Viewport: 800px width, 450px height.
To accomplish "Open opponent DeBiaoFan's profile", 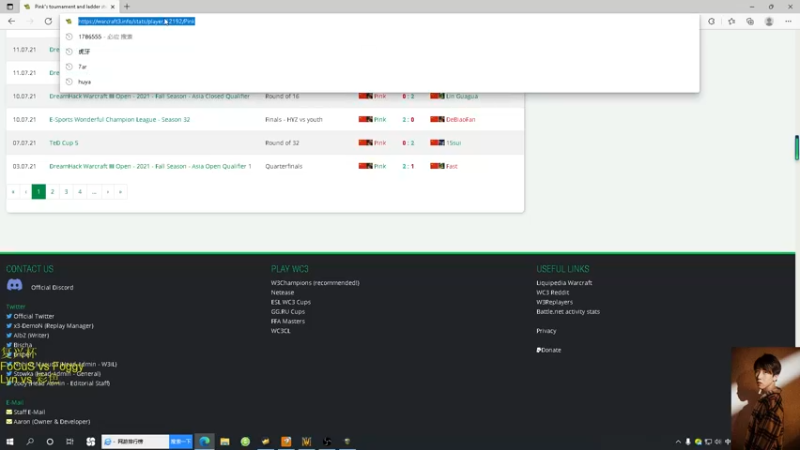I will click(460, 119).
